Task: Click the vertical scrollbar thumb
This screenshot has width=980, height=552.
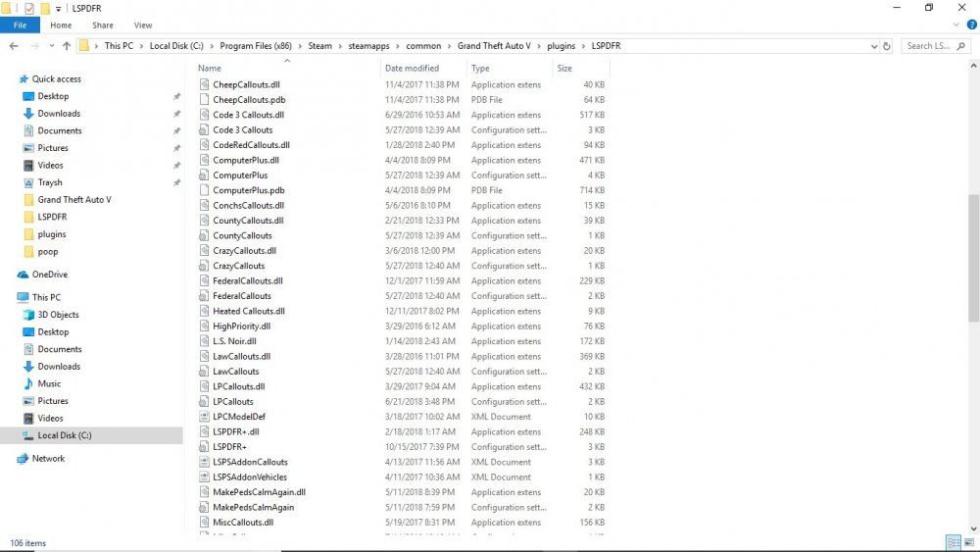Action: click(x=973, y=258)
